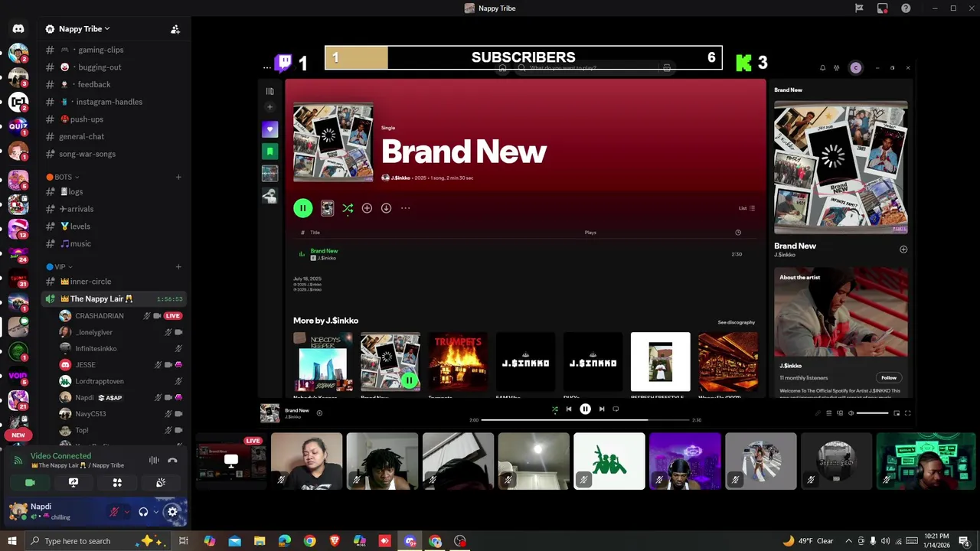This screenshot has height=551, width=980.
Task: Open Spotify profile avatar menu
Action: pos(855,68)
